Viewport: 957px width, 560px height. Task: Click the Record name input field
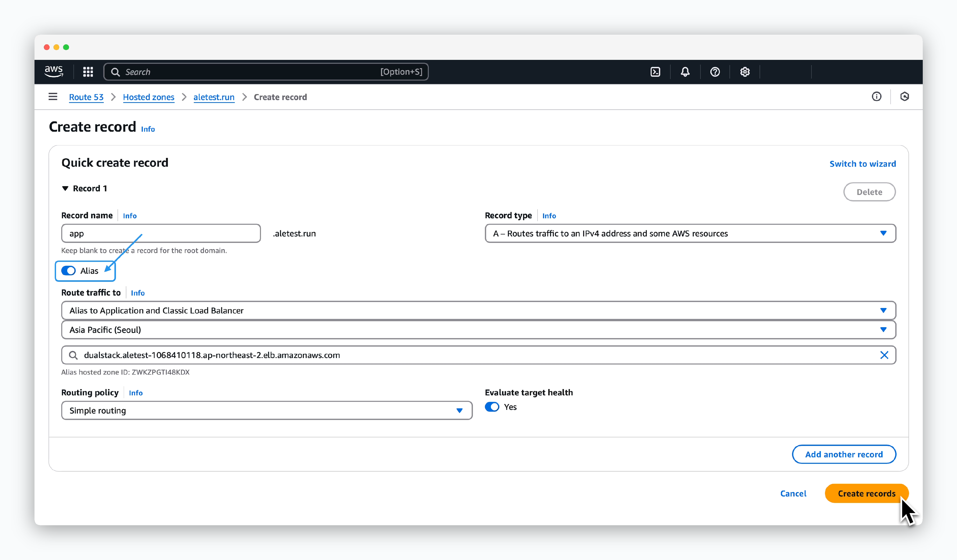pos(161,233)
